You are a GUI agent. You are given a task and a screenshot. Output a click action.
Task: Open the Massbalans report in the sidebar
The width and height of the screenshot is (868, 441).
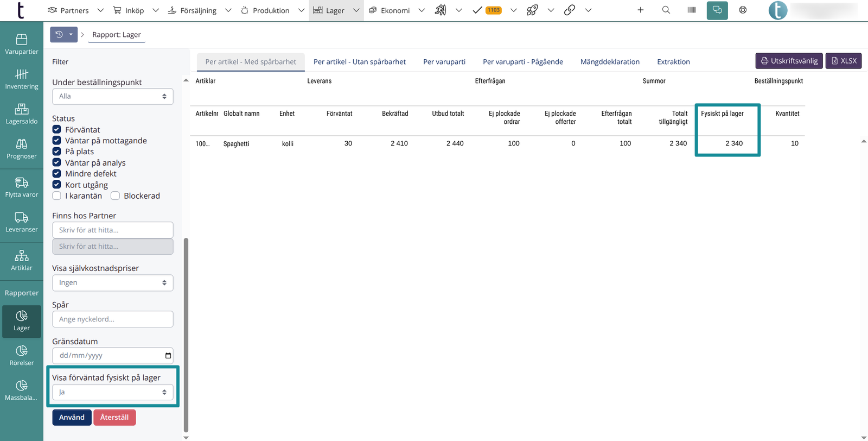(x=22, y=390)
